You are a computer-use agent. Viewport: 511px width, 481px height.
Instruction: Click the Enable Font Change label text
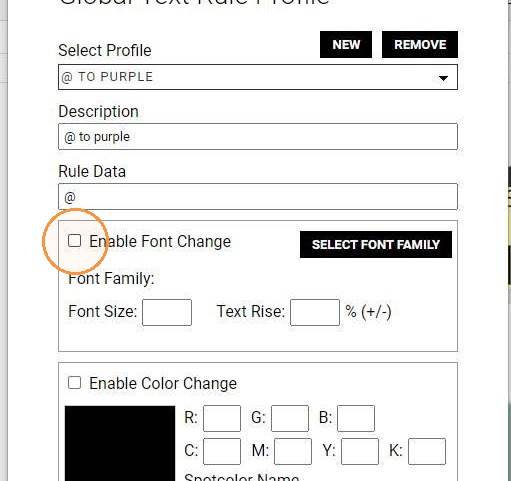[x=160, y=241]
